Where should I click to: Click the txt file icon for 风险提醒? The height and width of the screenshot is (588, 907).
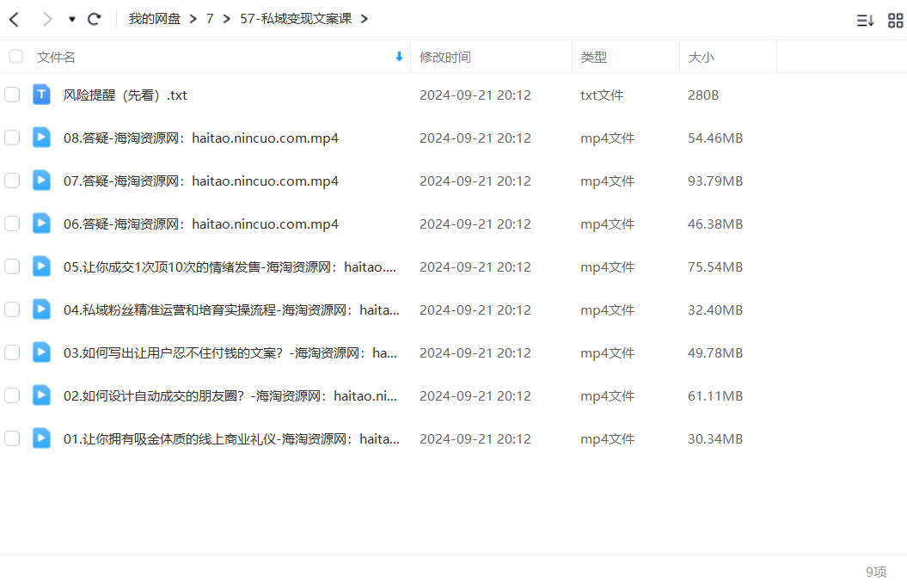[41, 95]
